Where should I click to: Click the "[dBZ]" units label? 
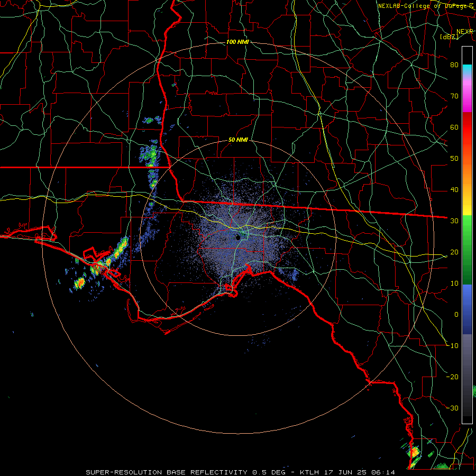pos(449,36)
